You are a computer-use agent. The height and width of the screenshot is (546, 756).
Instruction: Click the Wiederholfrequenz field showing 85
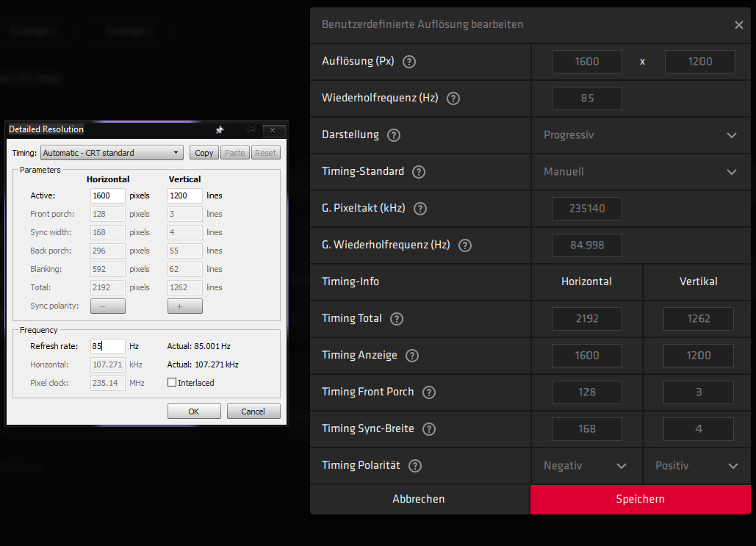tap(587, 98)
